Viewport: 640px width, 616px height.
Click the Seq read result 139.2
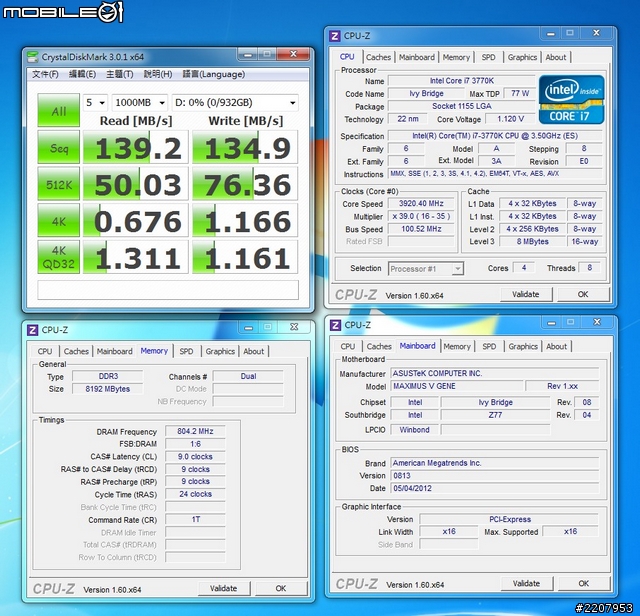(x=136, y=147)
